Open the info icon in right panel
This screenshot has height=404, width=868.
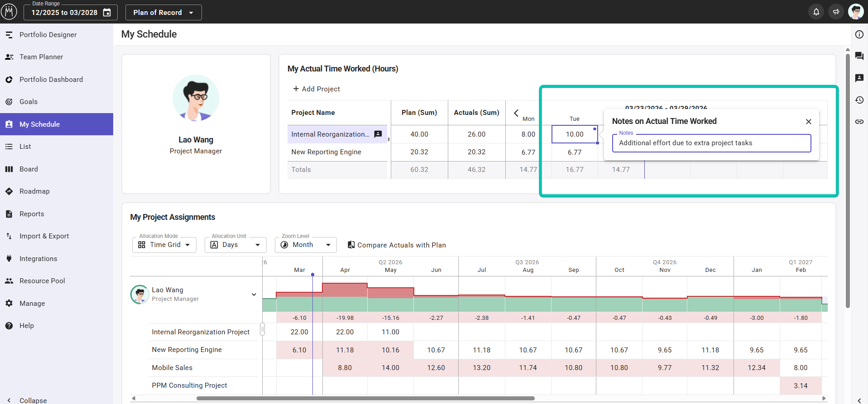tap(859, 34)
